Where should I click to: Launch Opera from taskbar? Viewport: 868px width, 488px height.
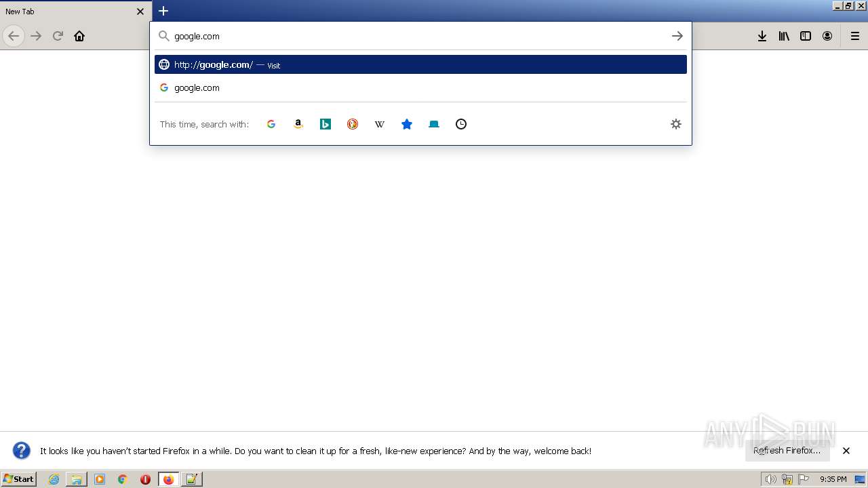click(145, 479)
